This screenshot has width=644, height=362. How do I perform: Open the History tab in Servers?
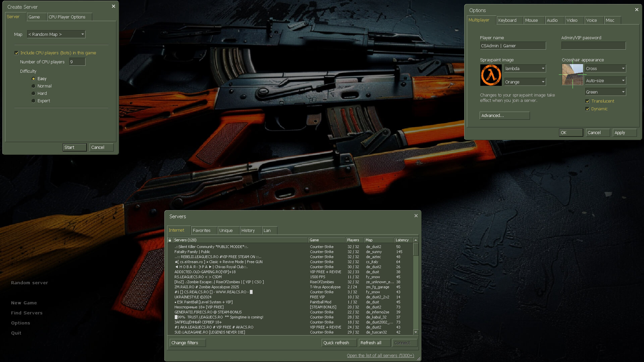(251, 230)
